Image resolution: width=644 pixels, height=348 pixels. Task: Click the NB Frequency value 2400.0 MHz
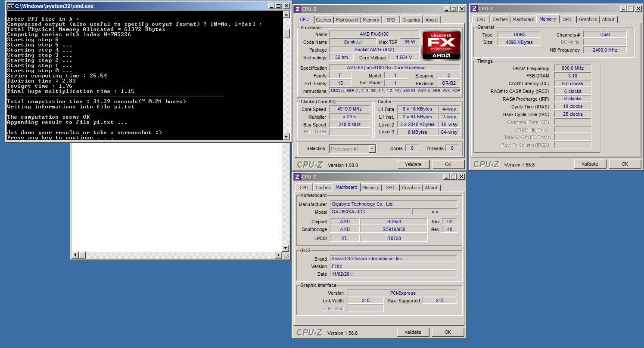[605, 50]
